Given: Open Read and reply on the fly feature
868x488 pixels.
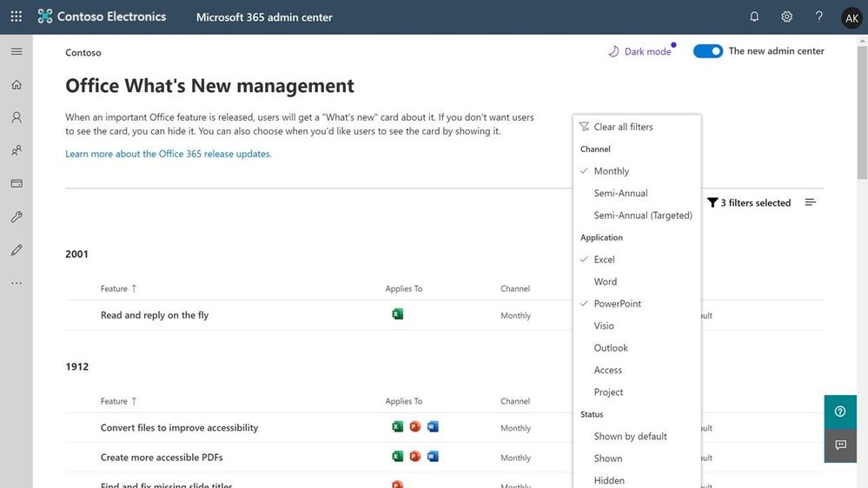Looking at the screenshot, I should 155,315.
